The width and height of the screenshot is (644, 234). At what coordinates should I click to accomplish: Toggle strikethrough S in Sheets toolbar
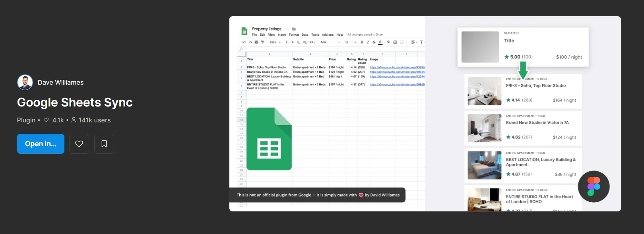pyautogui.click(x=374, y=42)
